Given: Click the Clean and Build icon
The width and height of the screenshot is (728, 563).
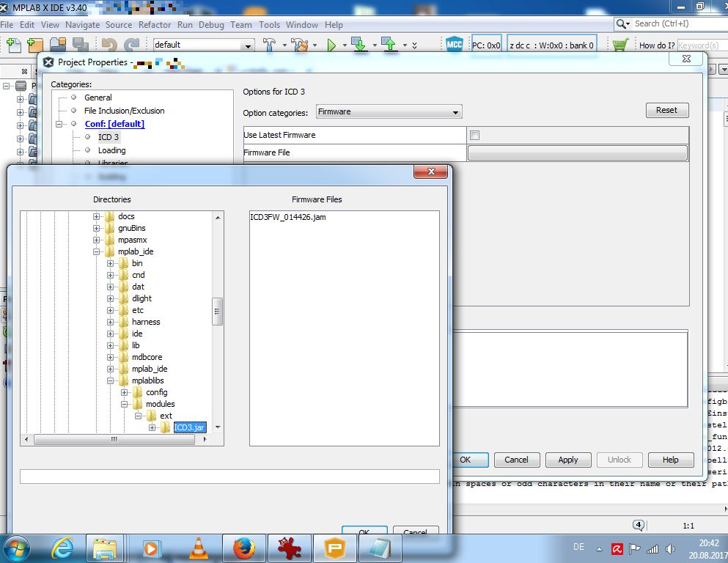Looking at the screenshot, I should point(299,45).
